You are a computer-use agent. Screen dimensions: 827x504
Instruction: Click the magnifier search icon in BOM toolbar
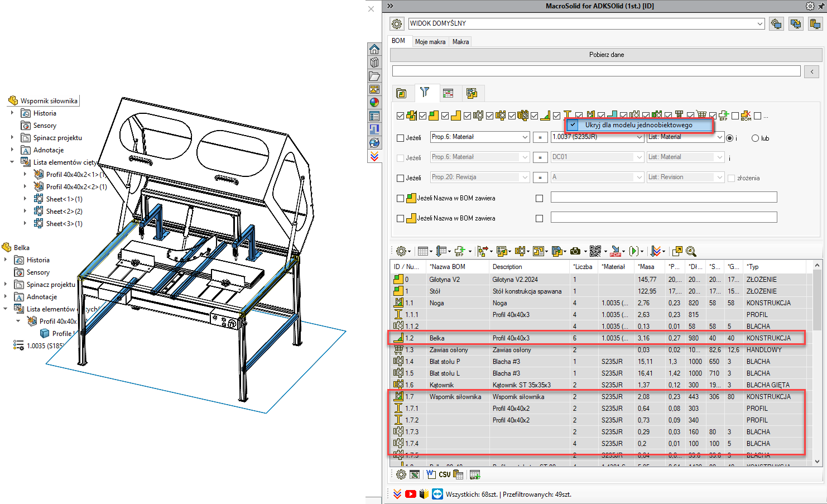pos(691,251)
